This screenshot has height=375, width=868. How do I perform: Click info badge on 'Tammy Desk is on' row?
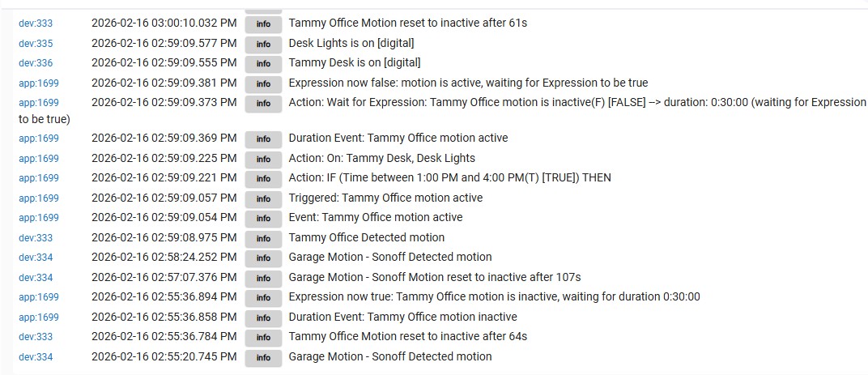263,63
